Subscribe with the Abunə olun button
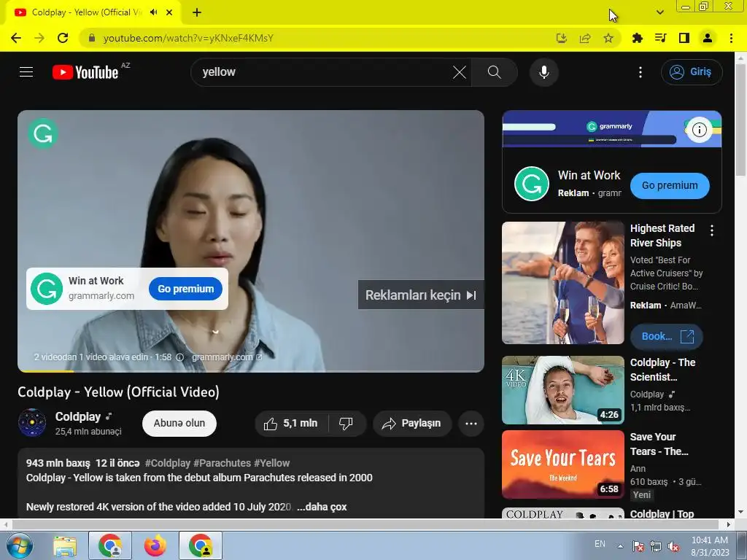Viewport: 747px width, 560px height. coord(179,423)
